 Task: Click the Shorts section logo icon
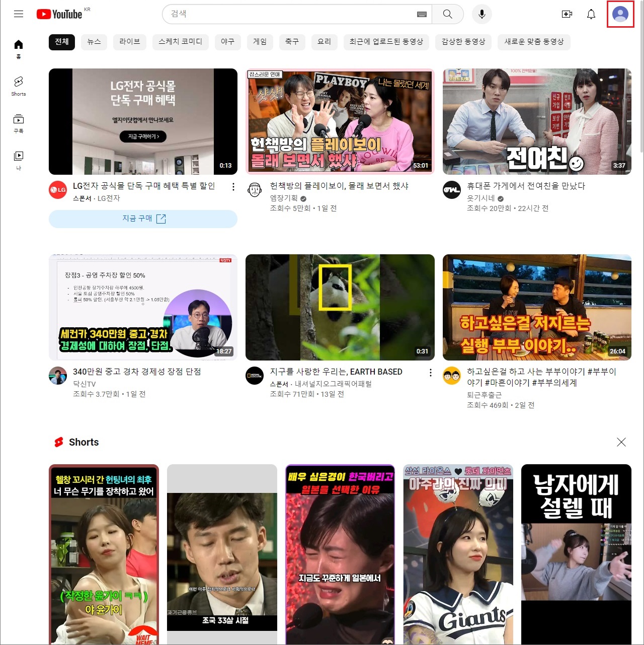(59, 442)
